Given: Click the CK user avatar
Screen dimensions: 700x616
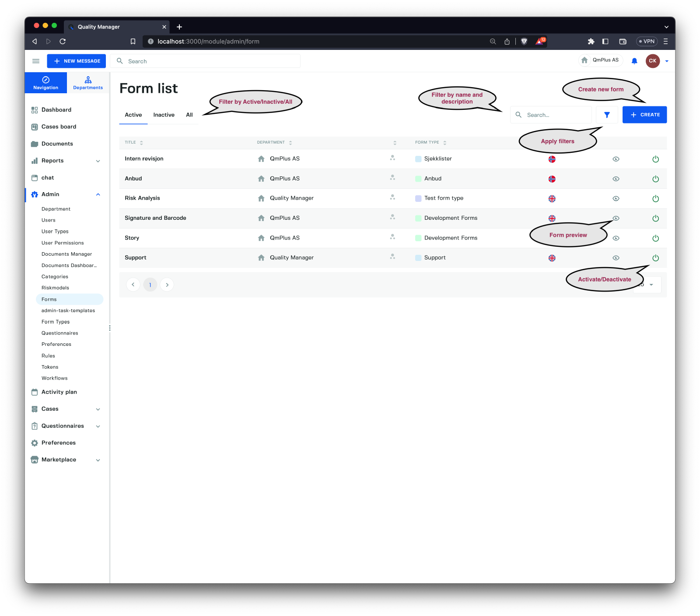Looking at the screenshot, I should coord(652,61).
